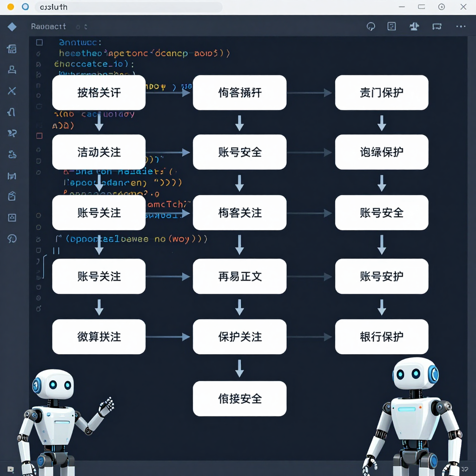Toggle the circular indicator next to the tab name
Viewport: 476px width, 476px height.
pyautogui.click(x=77, y=26)
